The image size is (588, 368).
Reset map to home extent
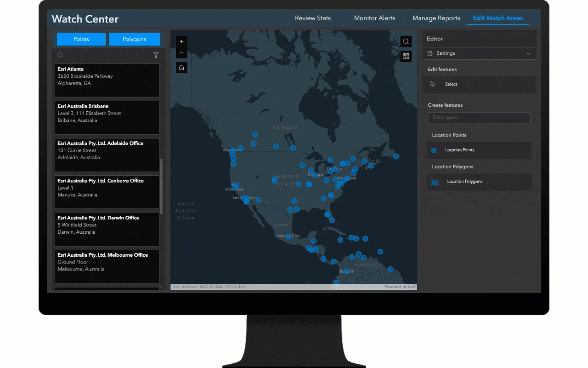181,68
